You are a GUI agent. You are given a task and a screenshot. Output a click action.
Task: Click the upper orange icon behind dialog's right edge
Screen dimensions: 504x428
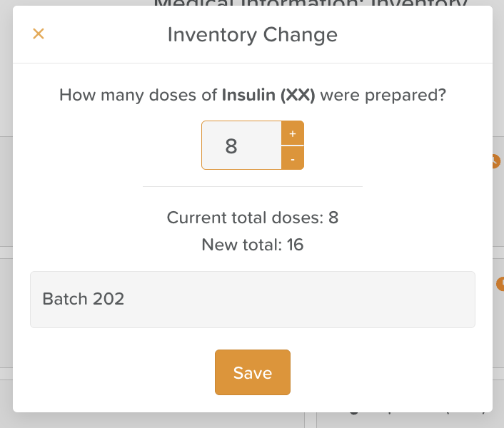point(497,161)
